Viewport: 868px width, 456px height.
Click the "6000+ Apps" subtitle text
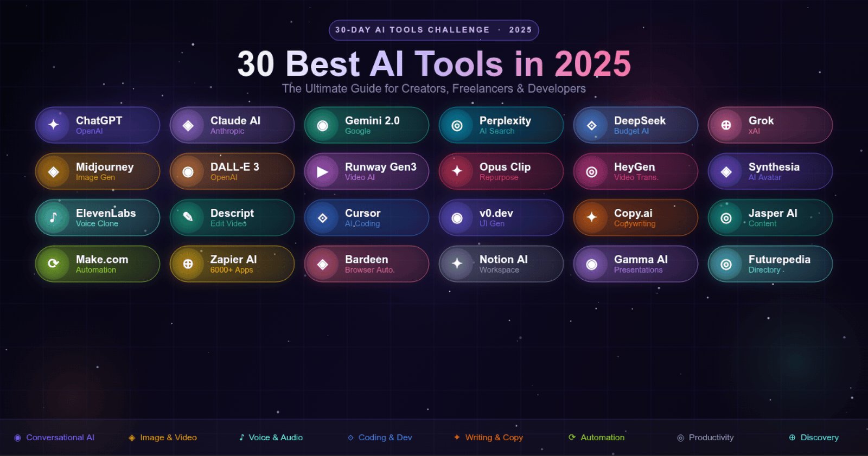(232, 269)
